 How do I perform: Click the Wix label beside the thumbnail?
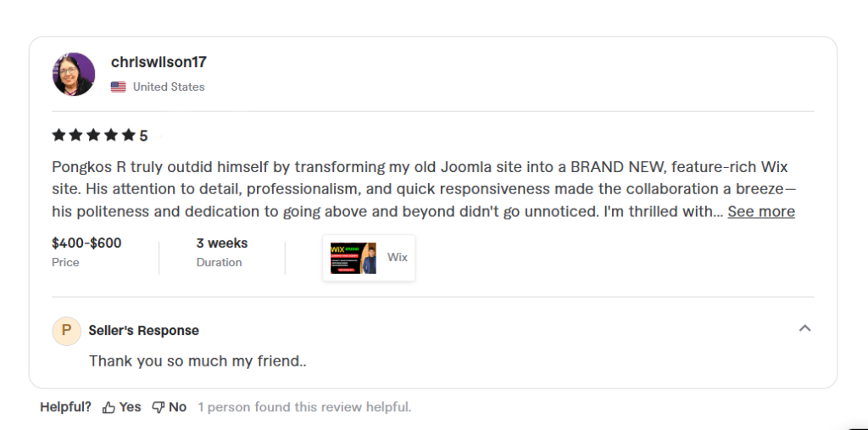point(398,256)
